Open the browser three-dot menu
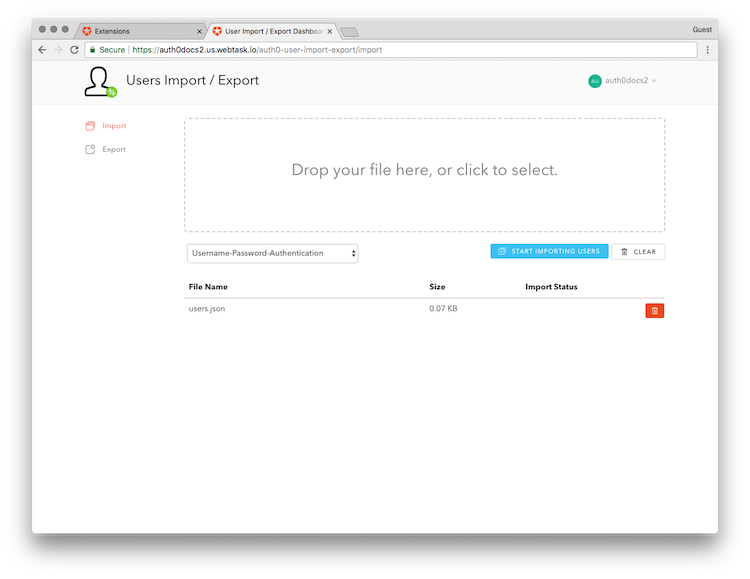 point(707,50)
